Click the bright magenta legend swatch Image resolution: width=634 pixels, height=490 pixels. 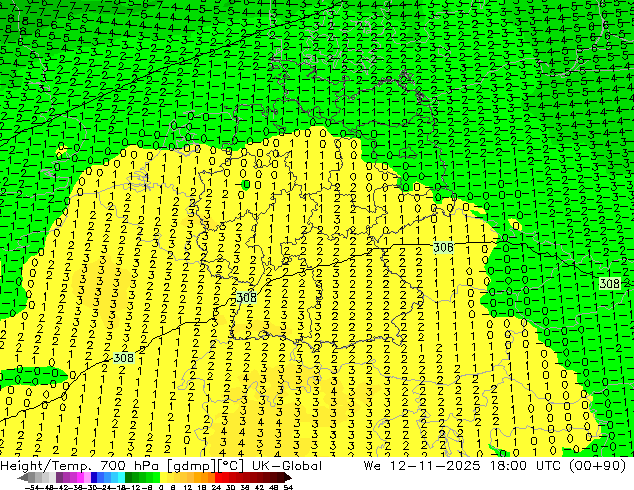pos(80,478)
